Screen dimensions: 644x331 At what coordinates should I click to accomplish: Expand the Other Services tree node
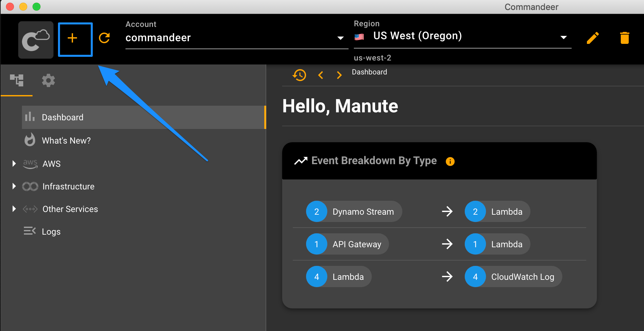point(14,209)
